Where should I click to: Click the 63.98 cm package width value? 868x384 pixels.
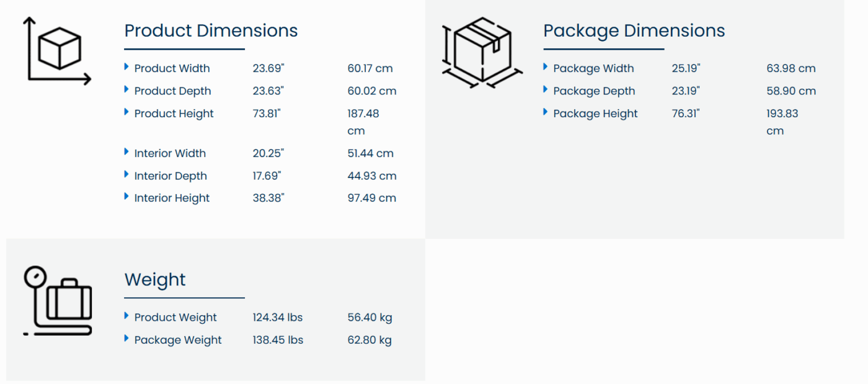pyautogui.click(x=790, y=68)
